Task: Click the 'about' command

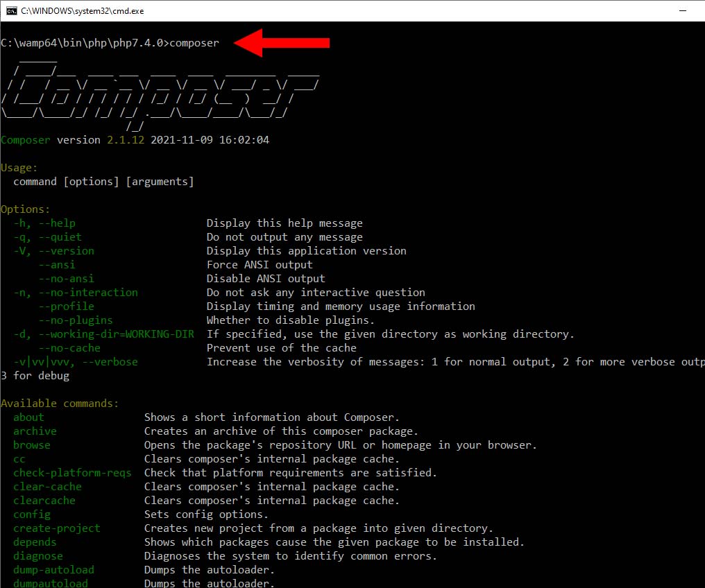Action: (x=28, y=417)
